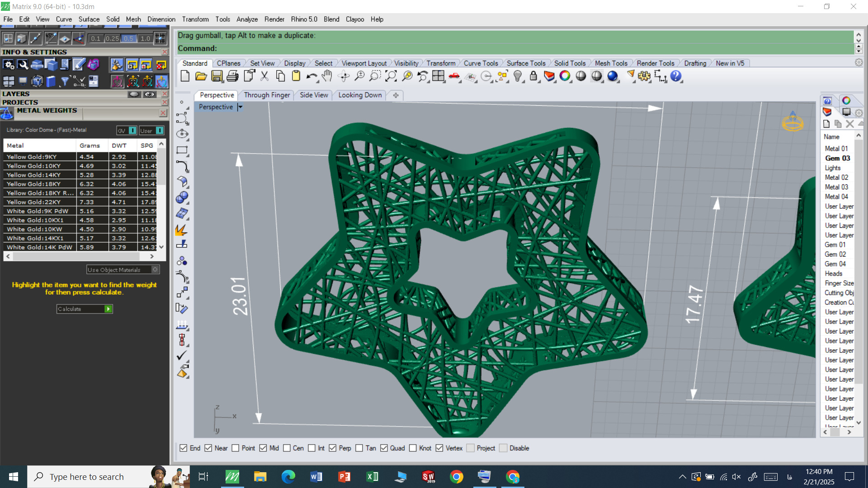Screen dimensions: 868x488
Task: Toggle the Perp object snap checkbox
Action: [x=332, y=448]
